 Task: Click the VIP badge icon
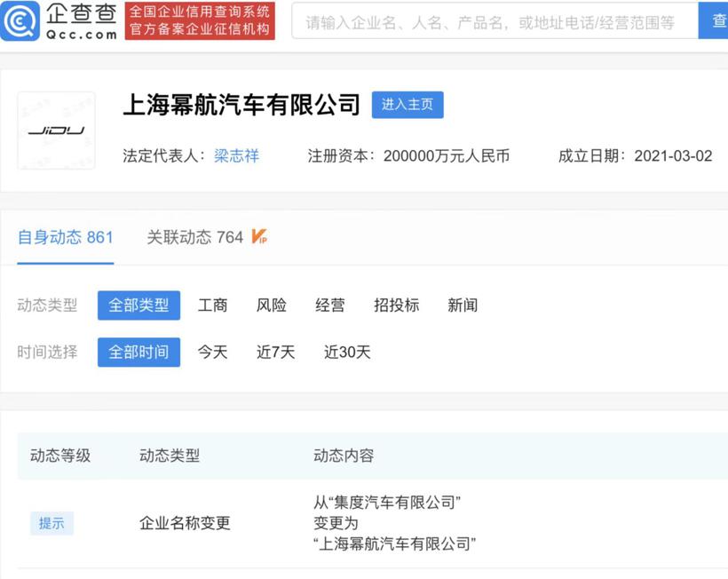[259, 237]
